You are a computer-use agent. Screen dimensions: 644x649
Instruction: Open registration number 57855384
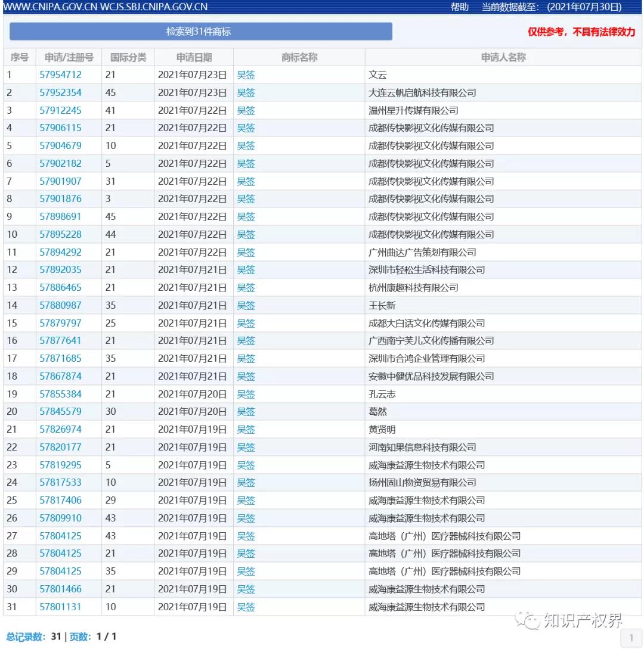(60, 394)
